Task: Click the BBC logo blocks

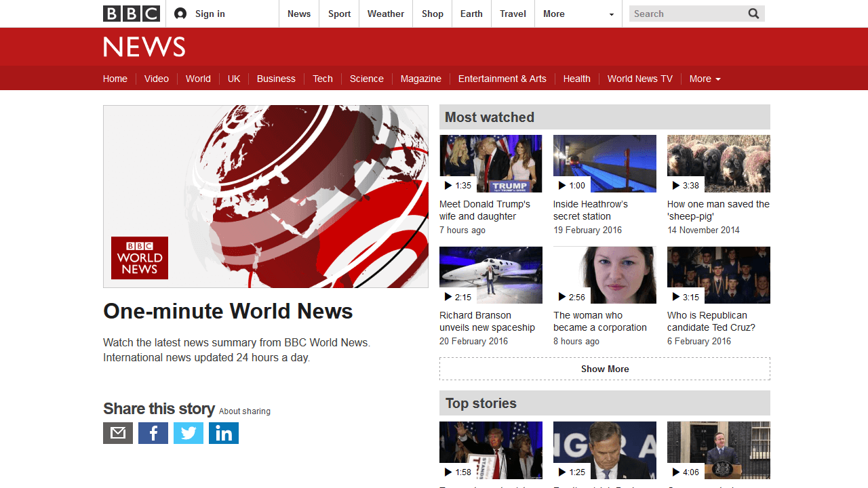Action: pyautogui.click(x=132, y=14)
